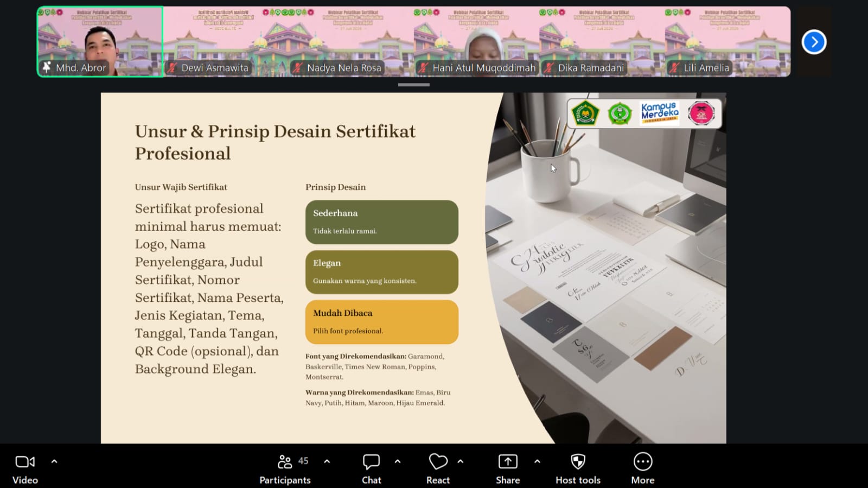Click 'Pilih font profesional.' text
The width and height of the screenshot is (868, 488).
(348, 331)
